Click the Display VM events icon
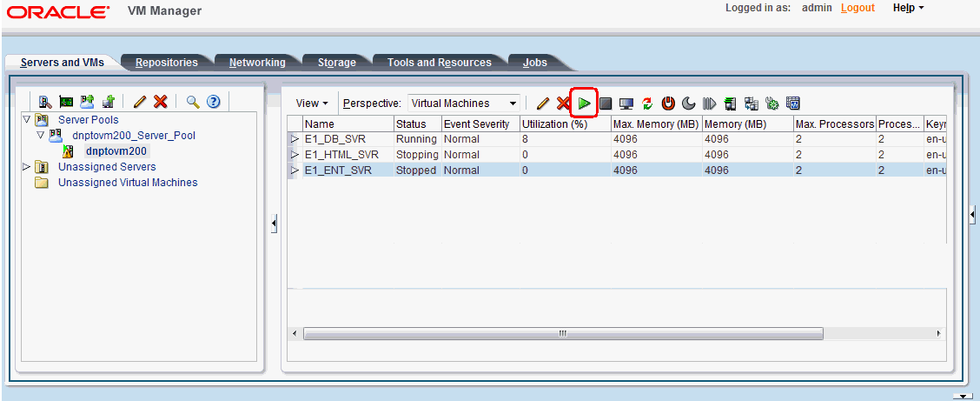 [x=793, y=104]
